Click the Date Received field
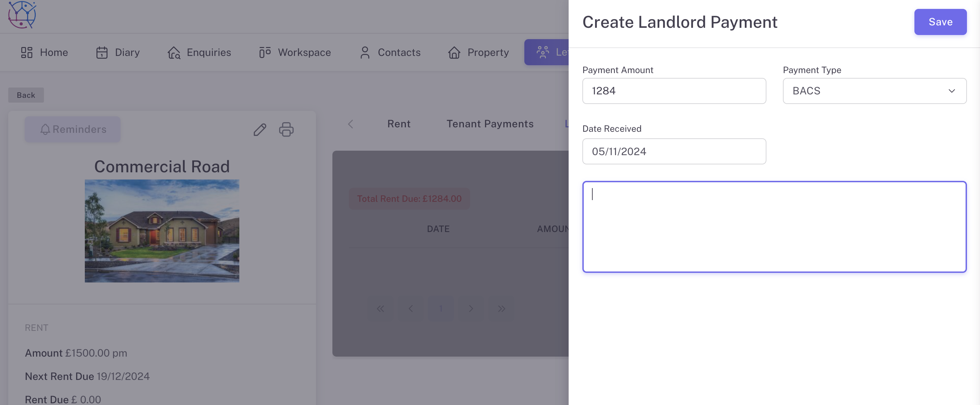Viewport: 980px width, 405px height. (x=674, y=151)
